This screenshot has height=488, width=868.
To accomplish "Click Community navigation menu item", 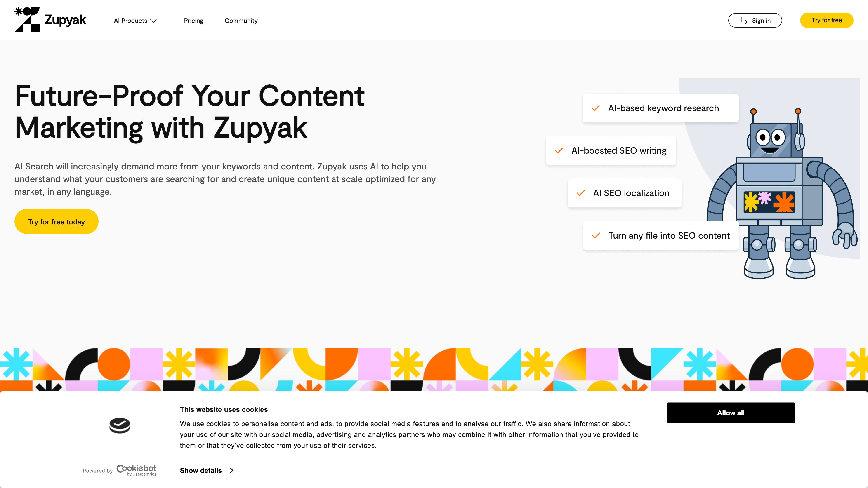I will point(241,20).
